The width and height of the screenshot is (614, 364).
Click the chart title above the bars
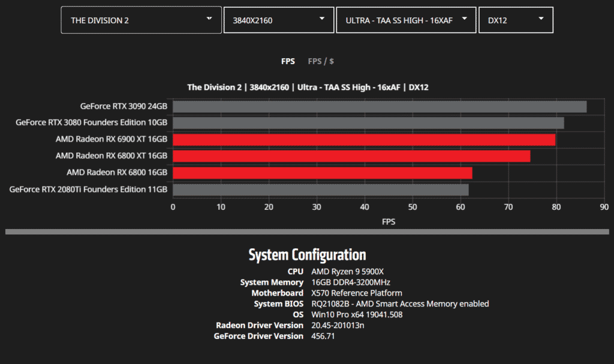[x=308, y=88]
